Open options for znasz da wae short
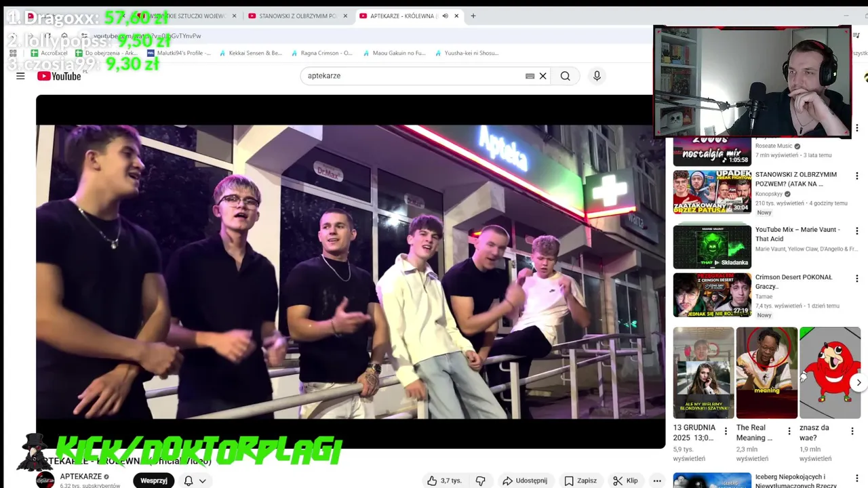868x488 pixels. click(x=852, y=430)
